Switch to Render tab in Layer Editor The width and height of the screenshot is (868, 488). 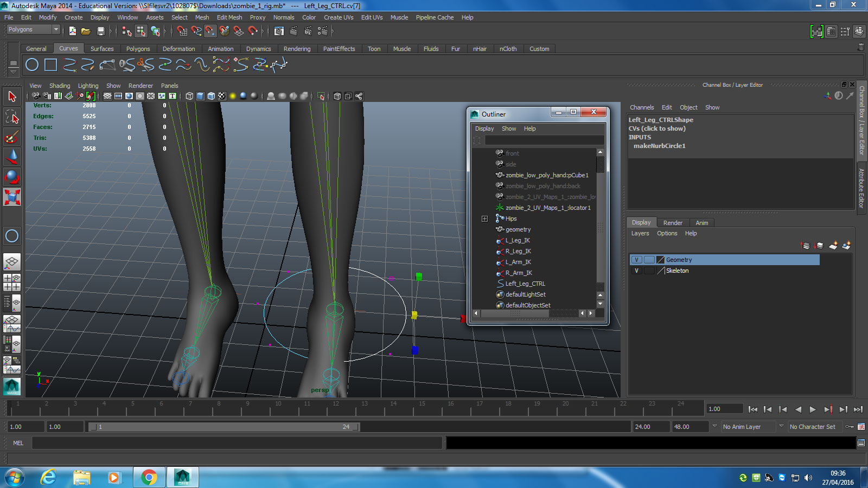pyautogui.click(x=673, y=223)
